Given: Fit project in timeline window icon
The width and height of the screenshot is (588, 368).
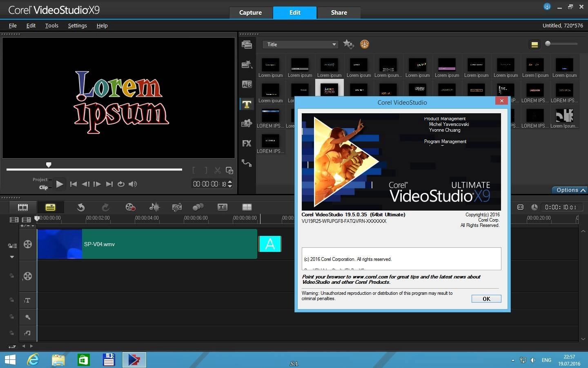Looking at the screenshot, I should [x=520, y=207].
